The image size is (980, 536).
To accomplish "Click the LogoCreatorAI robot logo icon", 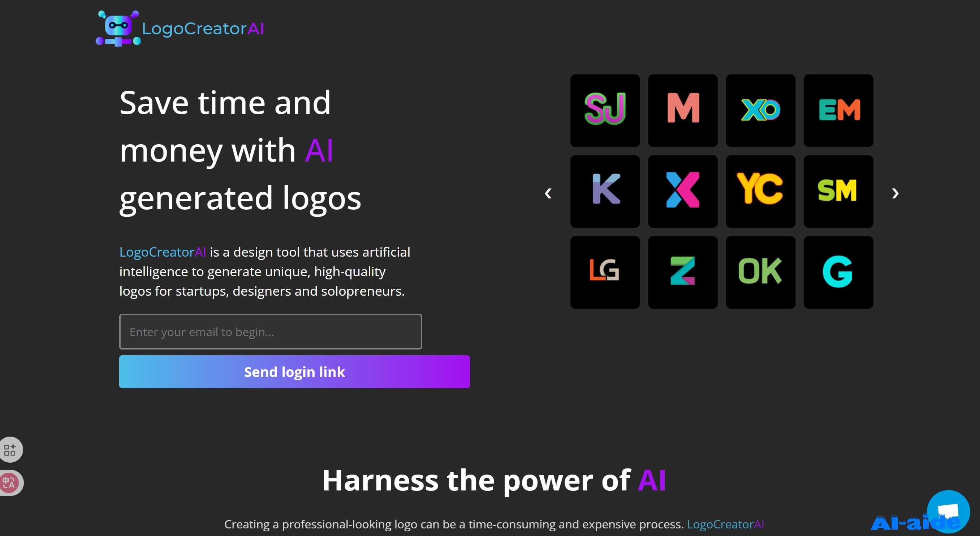I will tap(118, 29).
